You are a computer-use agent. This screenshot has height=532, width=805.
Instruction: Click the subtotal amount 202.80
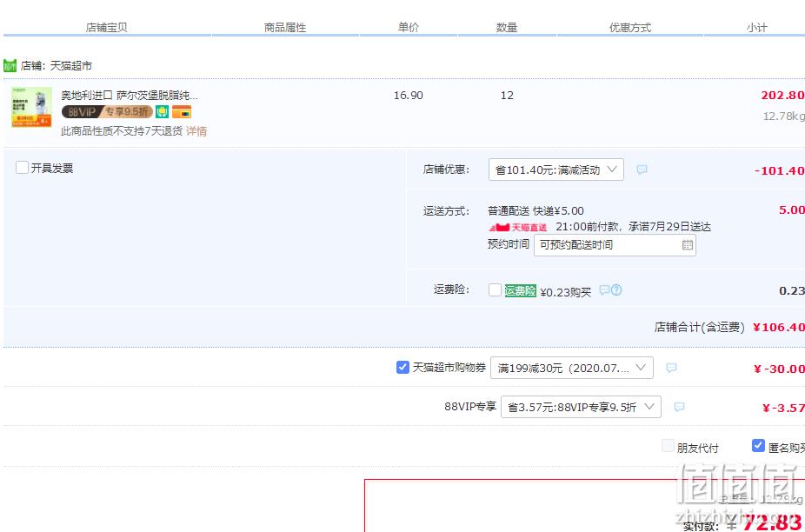[783, 95]
